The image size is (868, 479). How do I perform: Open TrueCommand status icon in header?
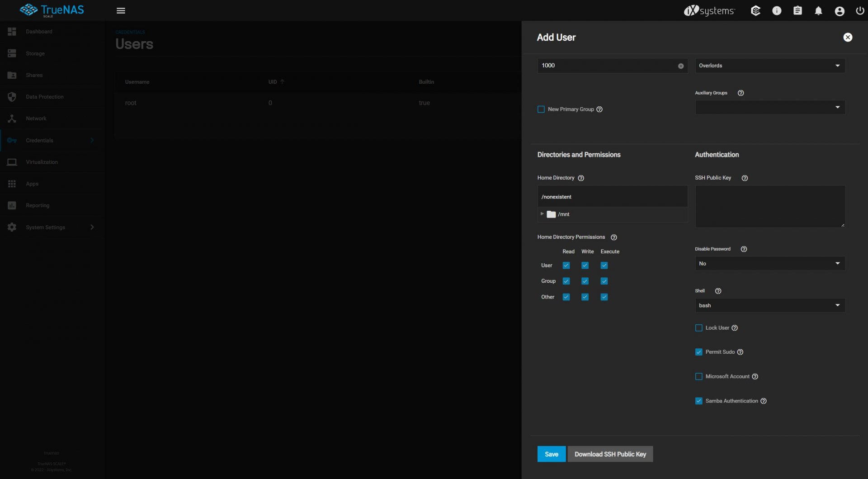click(755, 11)
